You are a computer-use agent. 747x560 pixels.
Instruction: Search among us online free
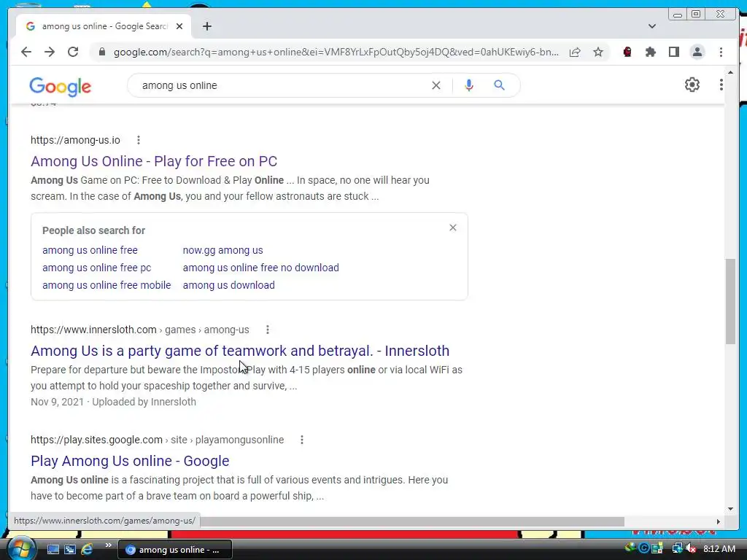tap(90, 250)
